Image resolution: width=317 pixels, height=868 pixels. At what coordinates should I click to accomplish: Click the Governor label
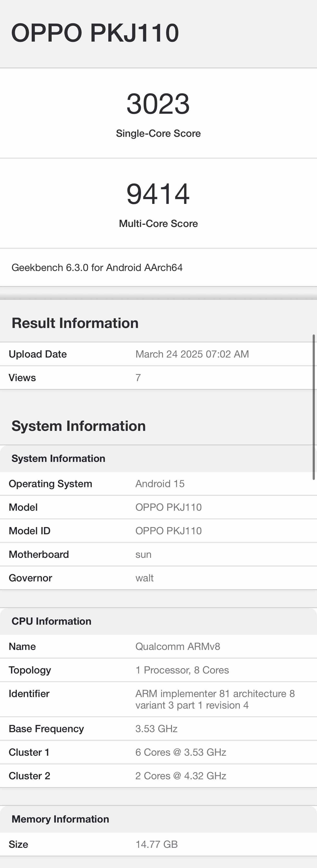(30, 578)
